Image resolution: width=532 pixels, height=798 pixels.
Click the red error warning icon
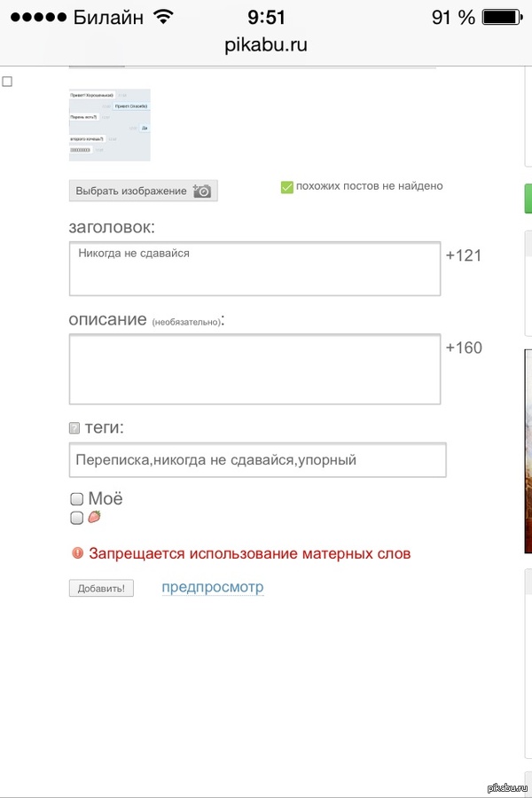click(x=77, y=553)
